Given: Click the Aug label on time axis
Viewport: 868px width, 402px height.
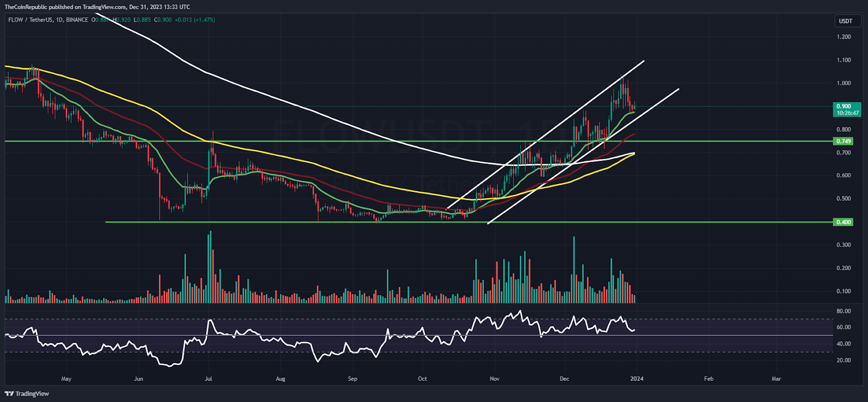Looking at the screenshot, I should point(280,379).
